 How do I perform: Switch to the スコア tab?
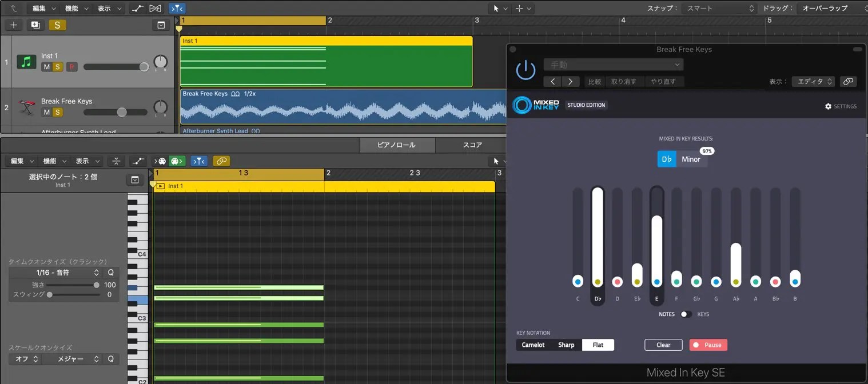tap(471, 145)
